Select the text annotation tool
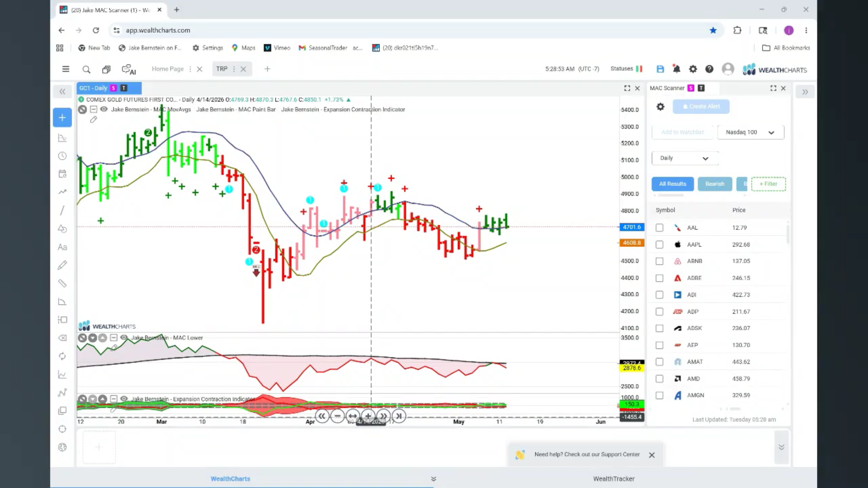The image size is (868, 488). (x=62, y=247)
